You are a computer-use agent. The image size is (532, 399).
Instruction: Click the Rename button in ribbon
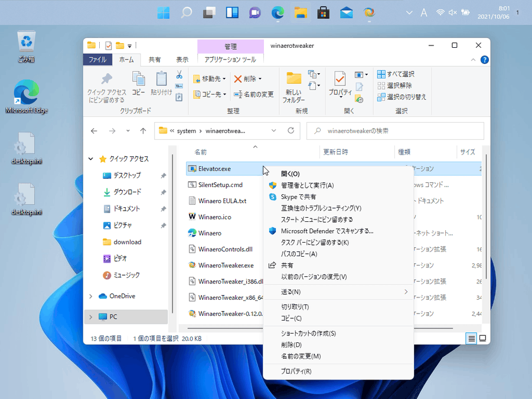click(x=253, y=94)
